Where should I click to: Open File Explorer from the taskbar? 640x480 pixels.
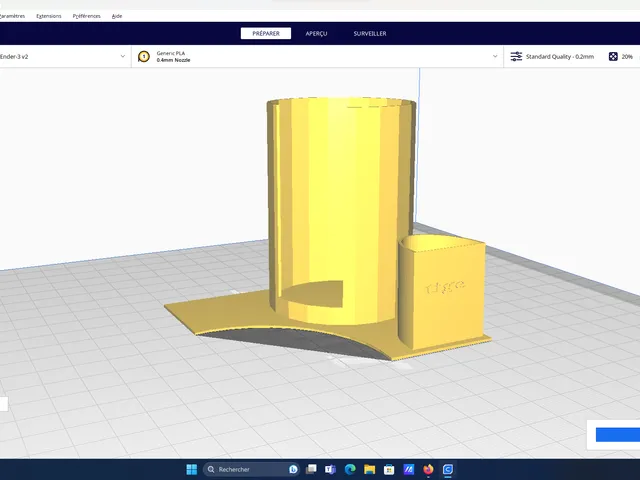click(x=369, y=469)
